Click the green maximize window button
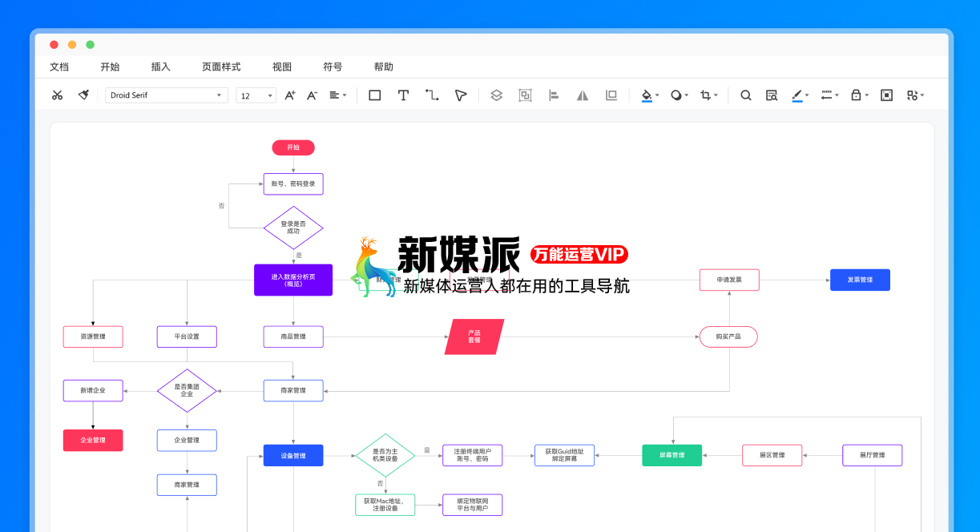 [91, 45]
